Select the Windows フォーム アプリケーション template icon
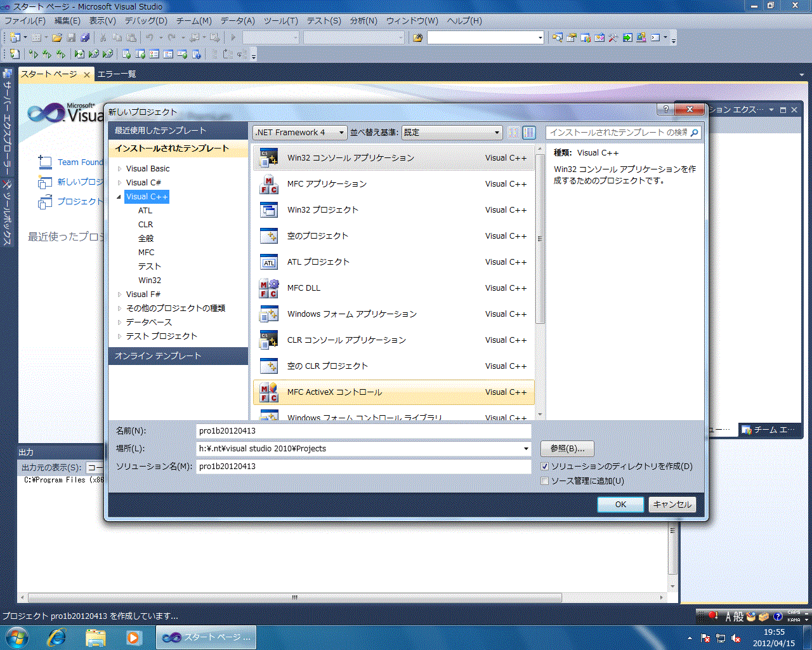The image size is (812, 650). (x=269, y=314)
